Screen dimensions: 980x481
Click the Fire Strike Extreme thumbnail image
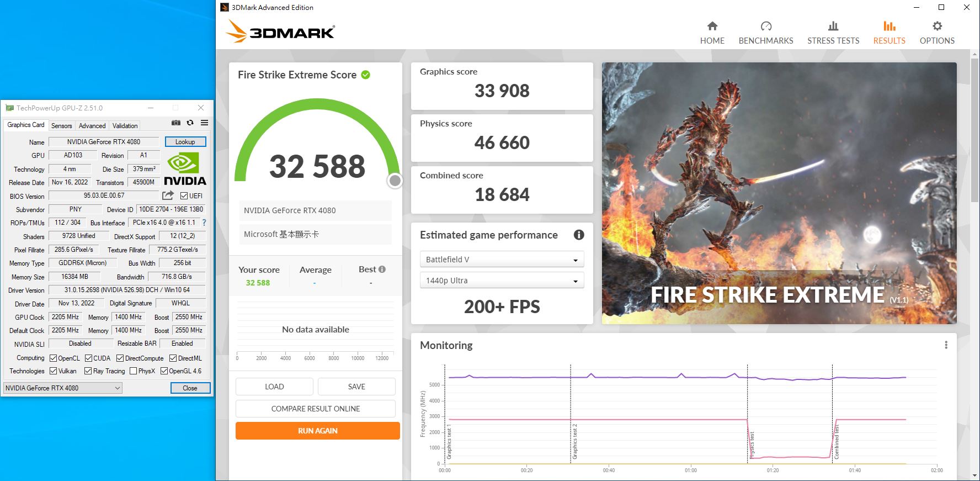779,193
